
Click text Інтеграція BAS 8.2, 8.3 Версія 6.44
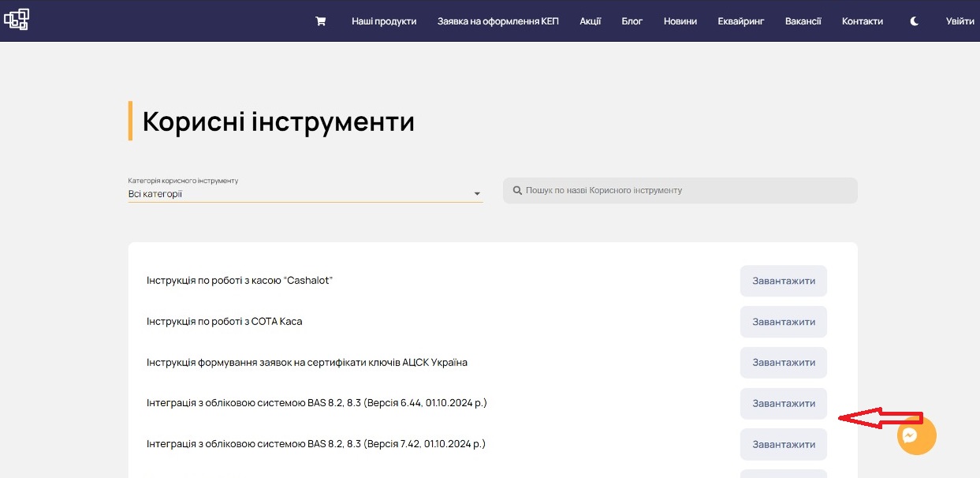317,403
